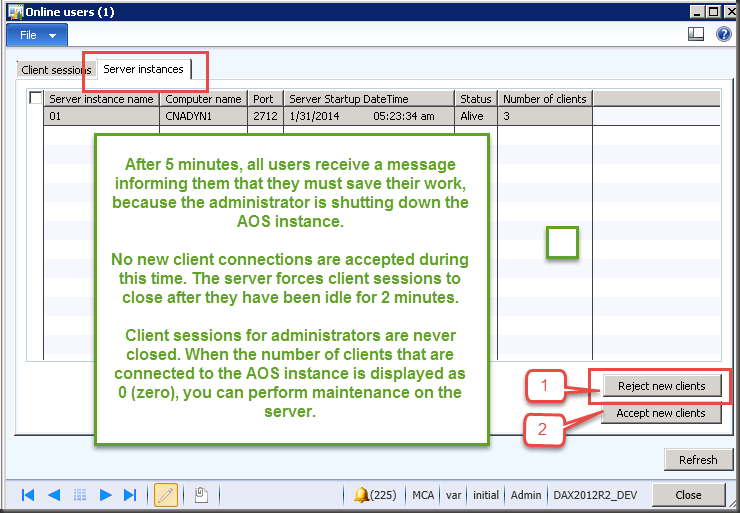Switch to grid view icon
The height and width of the screenshot is (513, 740).
tap(80, 495)
